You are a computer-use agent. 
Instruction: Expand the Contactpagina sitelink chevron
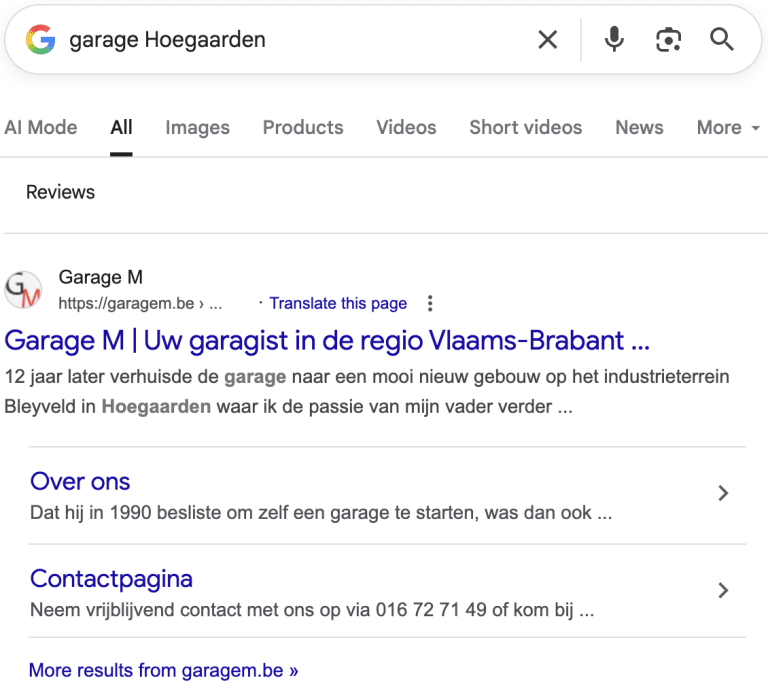coord(724,591)
